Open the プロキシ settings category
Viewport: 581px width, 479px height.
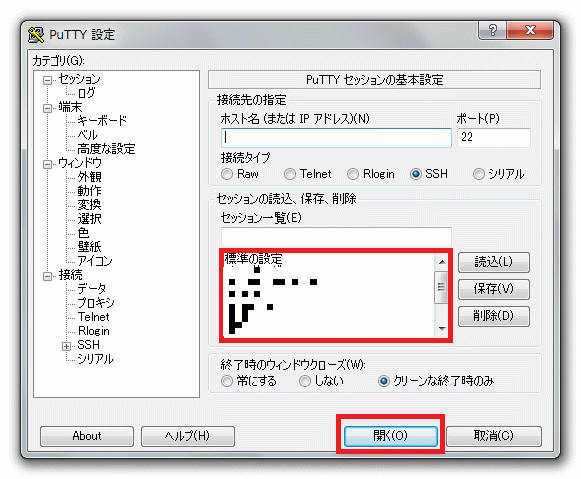pos(96,303)
